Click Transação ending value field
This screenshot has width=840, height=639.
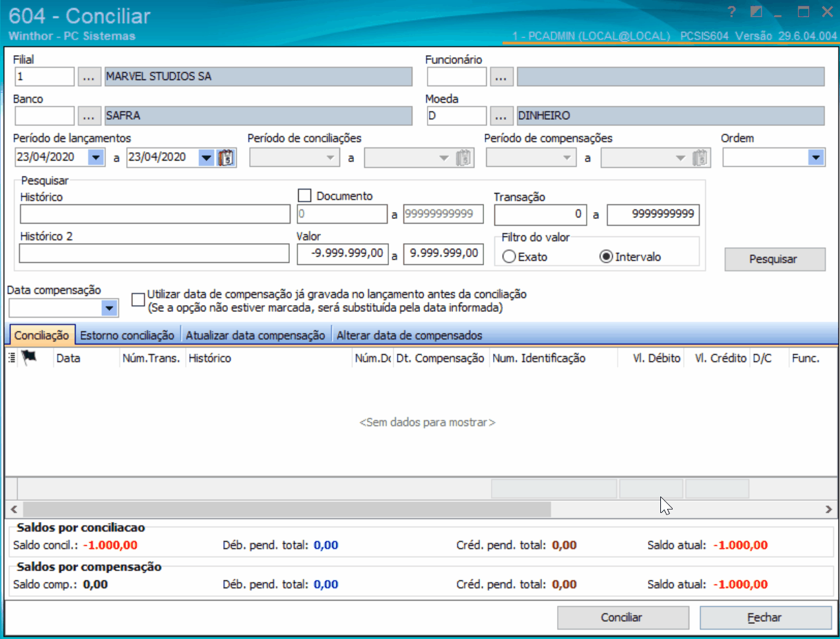(653, 215)
